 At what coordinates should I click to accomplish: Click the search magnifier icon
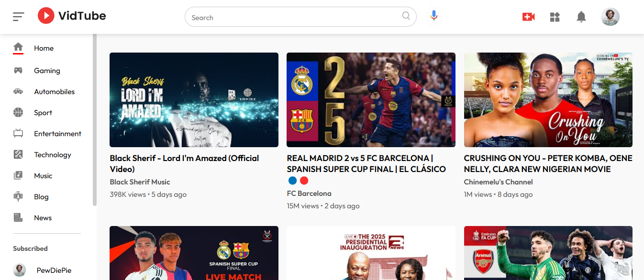[406, 16]
